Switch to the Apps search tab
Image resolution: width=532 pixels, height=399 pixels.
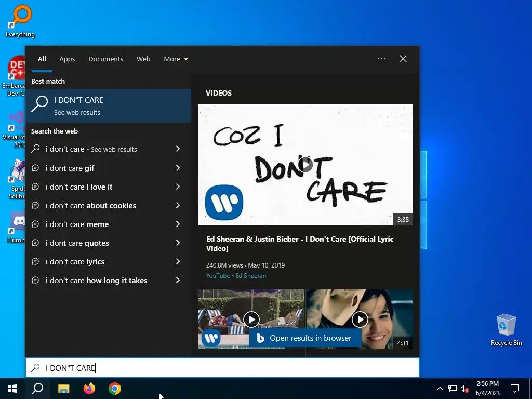67,59
